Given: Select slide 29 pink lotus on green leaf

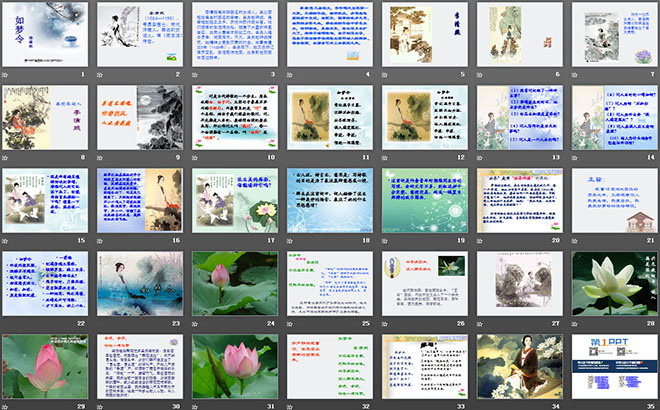Looking at the screenshot, I should [x=45, y=366].
